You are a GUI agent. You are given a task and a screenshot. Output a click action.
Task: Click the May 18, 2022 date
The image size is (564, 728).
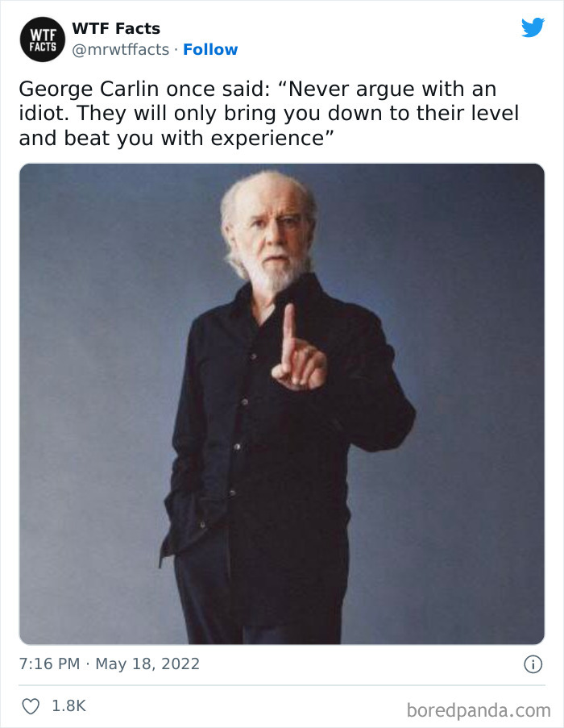pos(147,664)
